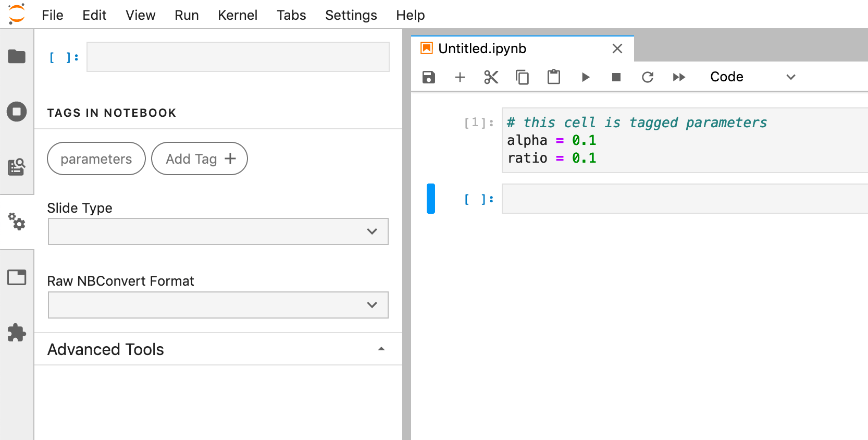Viewport: 868px width, 440px height.
Task: Paste cell from clipboard icon
Action: (x=553, y=77)
